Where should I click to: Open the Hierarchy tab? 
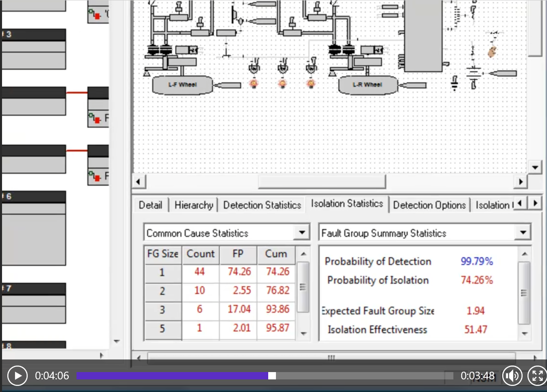click(x=194, y=205)
